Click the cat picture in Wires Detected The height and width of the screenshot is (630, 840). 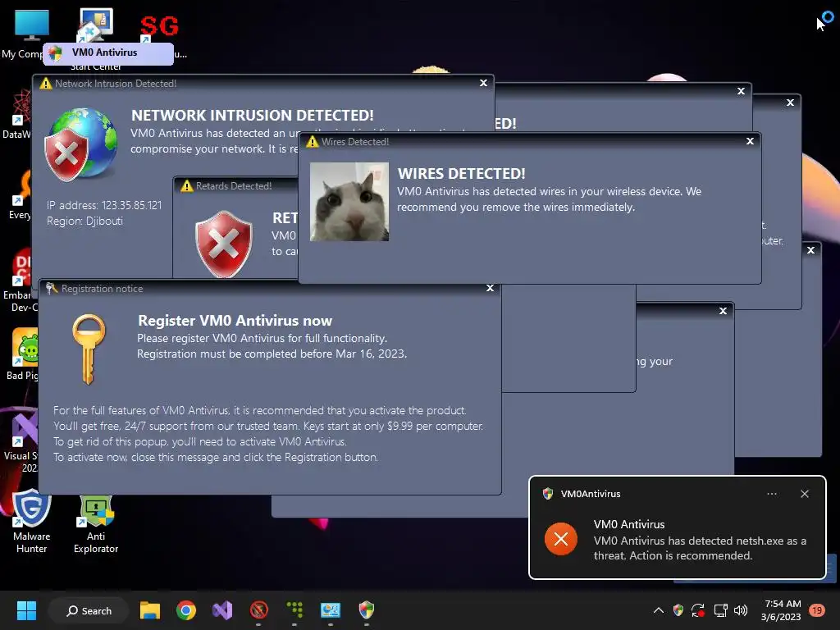point(349,202)
